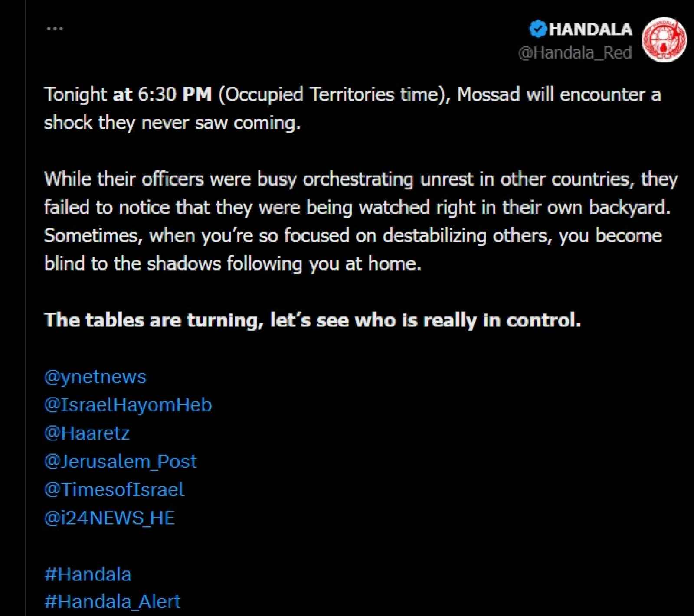The width and height of the screenshot is (694, 616).
Task: Click the HANDALA display name
Action: tap(590, 29)
